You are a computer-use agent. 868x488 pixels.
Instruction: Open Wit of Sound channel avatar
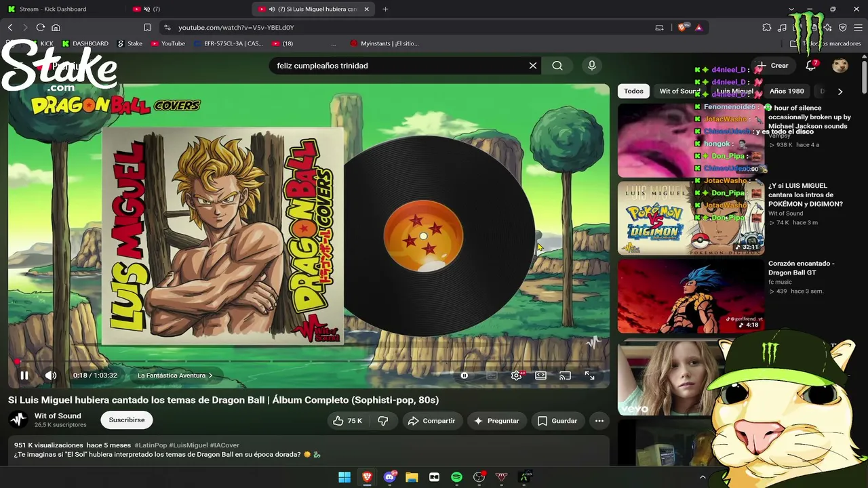point(19,420)
